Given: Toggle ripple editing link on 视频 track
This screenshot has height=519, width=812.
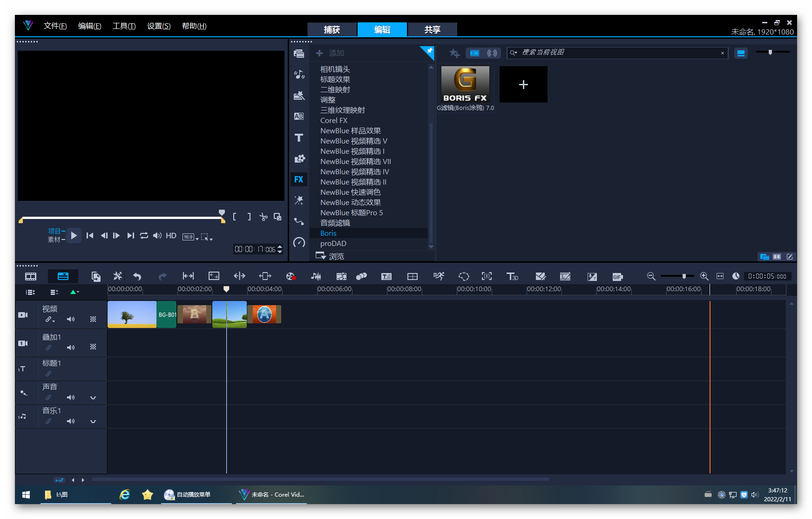Looking at the screenshot, I should (49, 320).
